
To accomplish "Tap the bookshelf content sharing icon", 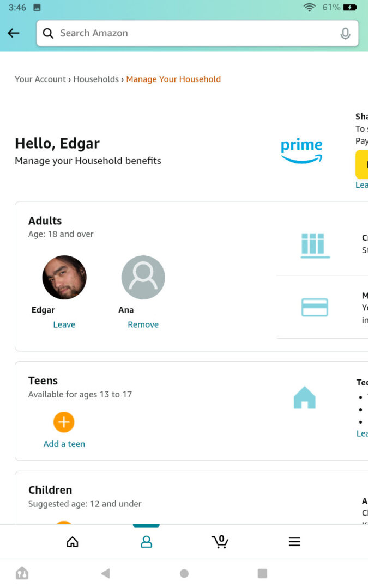I will point(315,246).
